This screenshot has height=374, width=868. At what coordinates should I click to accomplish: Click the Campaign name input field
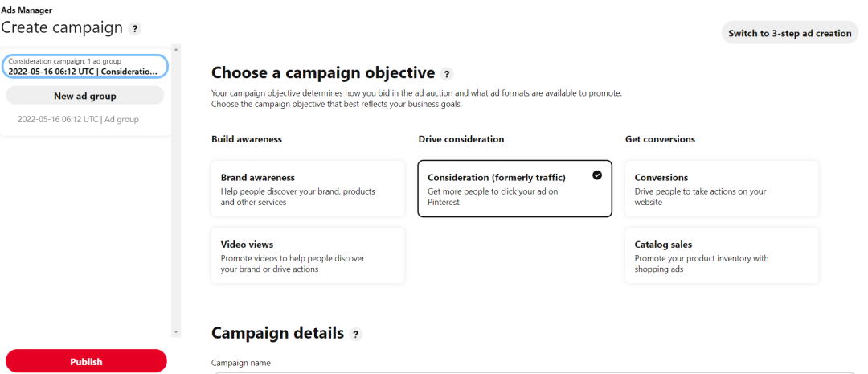(x=534, y=372)
